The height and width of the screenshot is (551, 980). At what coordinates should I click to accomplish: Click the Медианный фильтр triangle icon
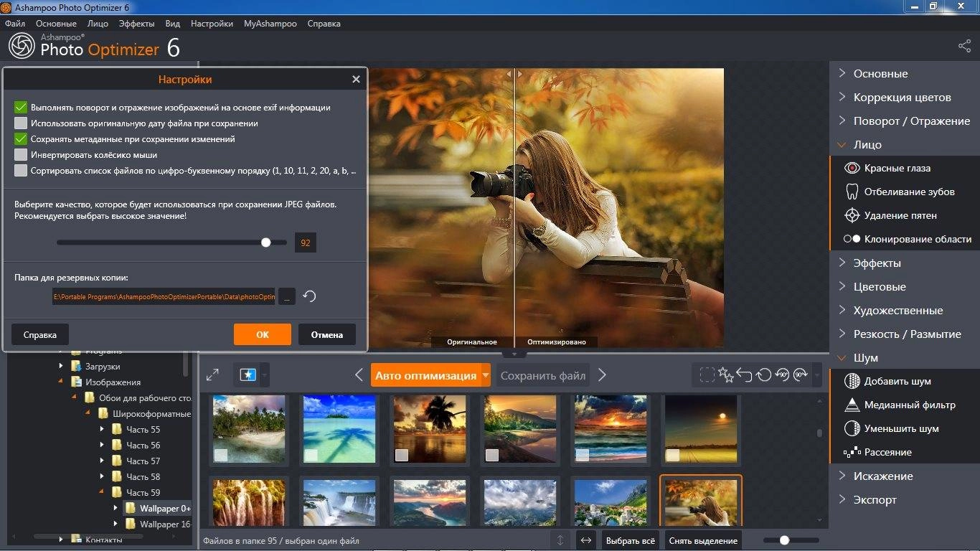852,405
